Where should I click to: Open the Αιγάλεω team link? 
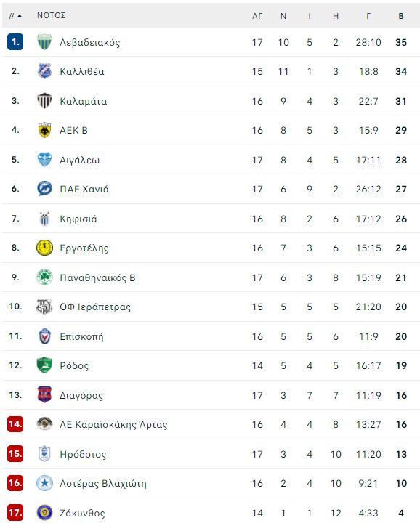click(x=79, y=160)
